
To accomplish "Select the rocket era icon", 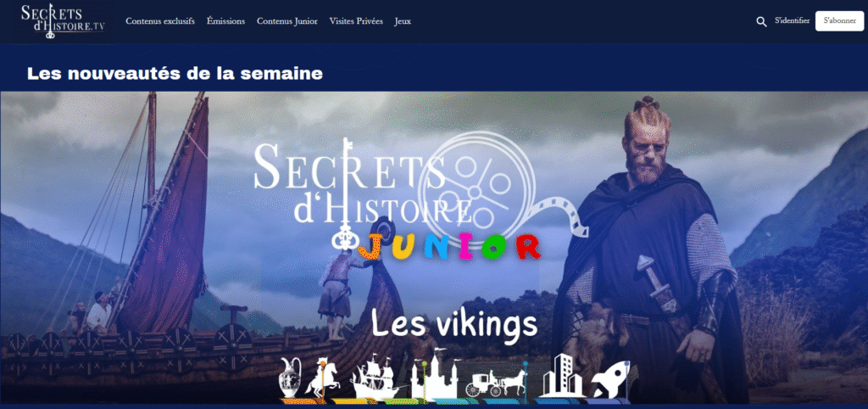I will tap(610, 380).
